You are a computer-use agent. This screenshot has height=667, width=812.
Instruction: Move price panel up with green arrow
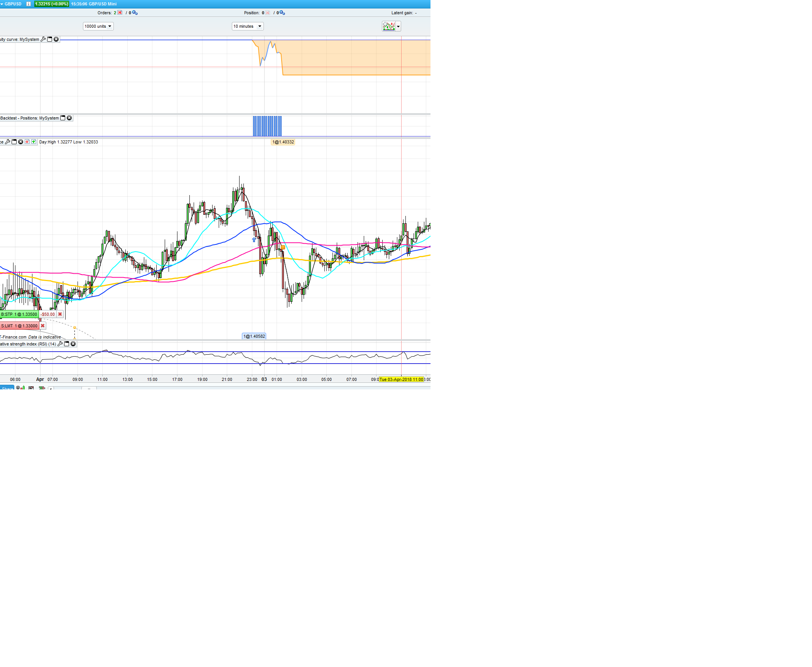[34, 142]
